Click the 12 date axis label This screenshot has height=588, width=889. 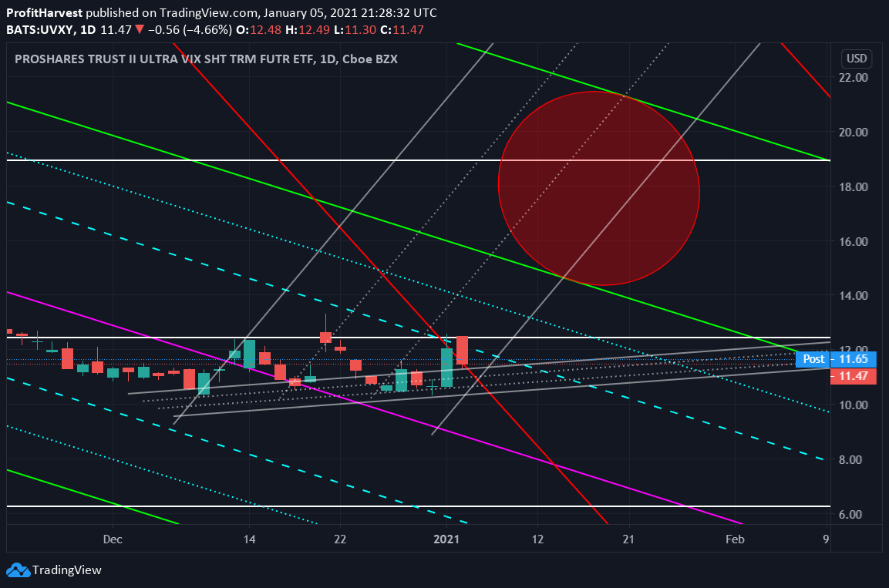tap(537, 539)
